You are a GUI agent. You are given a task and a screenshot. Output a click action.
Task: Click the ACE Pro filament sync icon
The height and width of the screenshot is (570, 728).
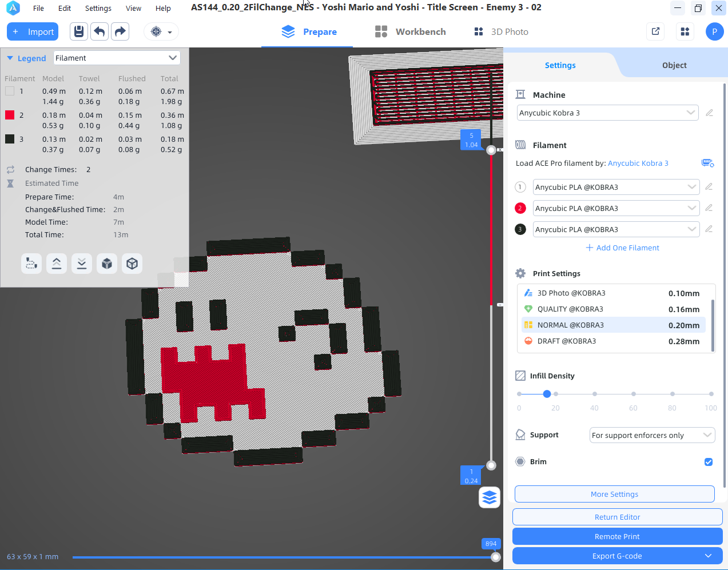point(707,163)
